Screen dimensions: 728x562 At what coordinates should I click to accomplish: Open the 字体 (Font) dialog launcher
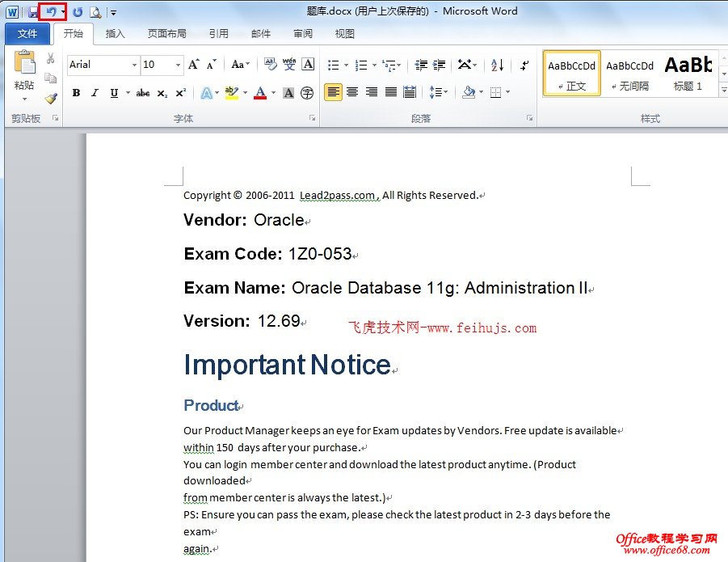pyautogui.click(x=313, y=118)
